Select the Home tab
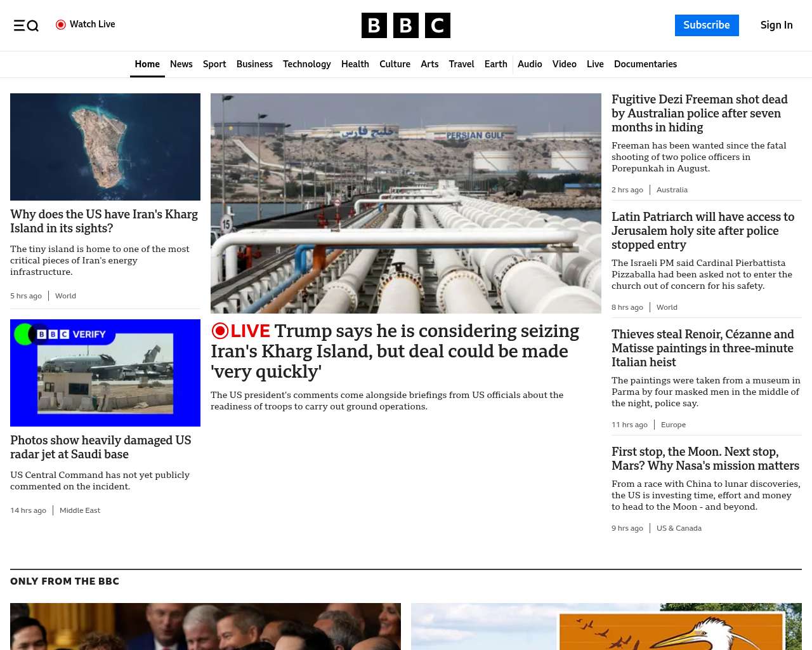The width and height of the screenshot is (812, 650). [x=147, y=64]
